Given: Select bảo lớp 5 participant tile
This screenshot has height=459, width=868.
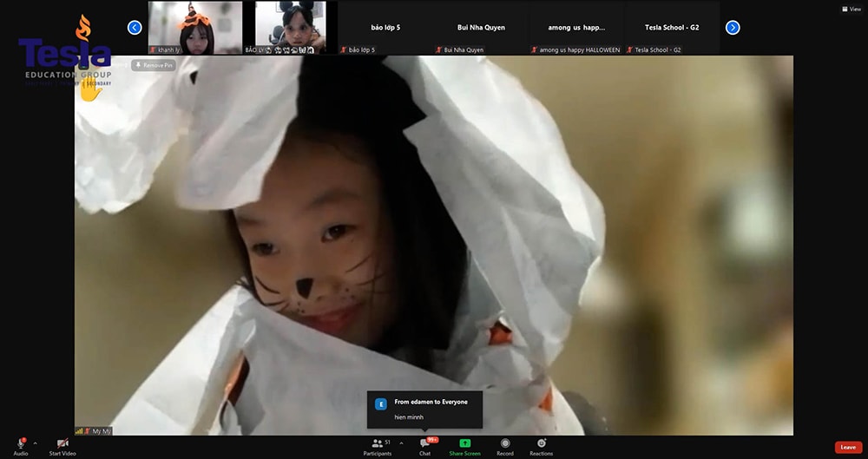Looking at the screenshot, I should point(386,28).
